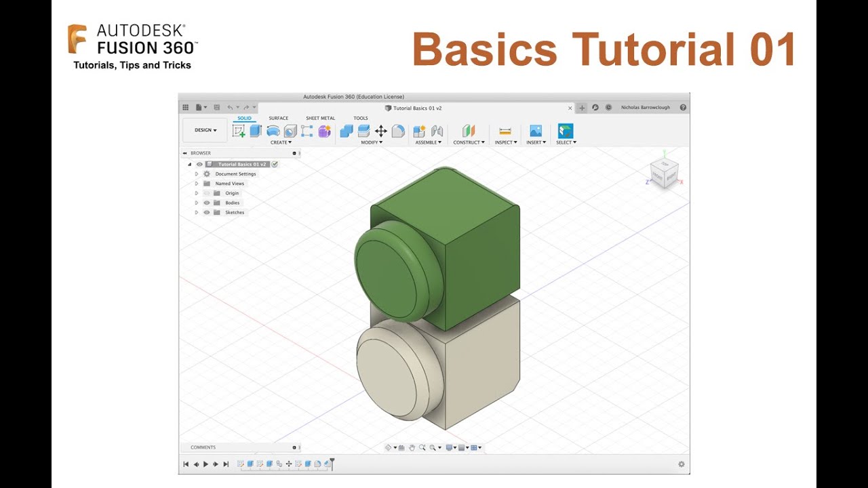Click the Save icon
868x488 pixels.
click(x=216, y=108)
